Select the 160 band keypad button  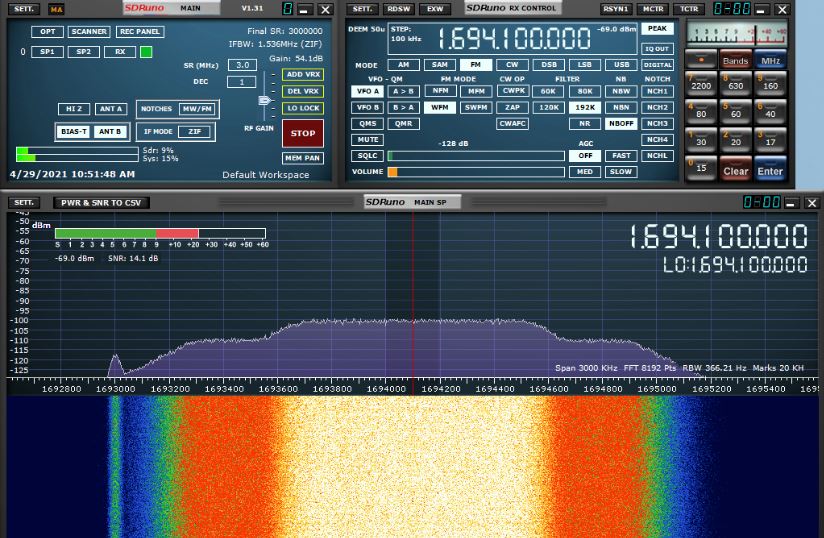(x=770, y=84)
